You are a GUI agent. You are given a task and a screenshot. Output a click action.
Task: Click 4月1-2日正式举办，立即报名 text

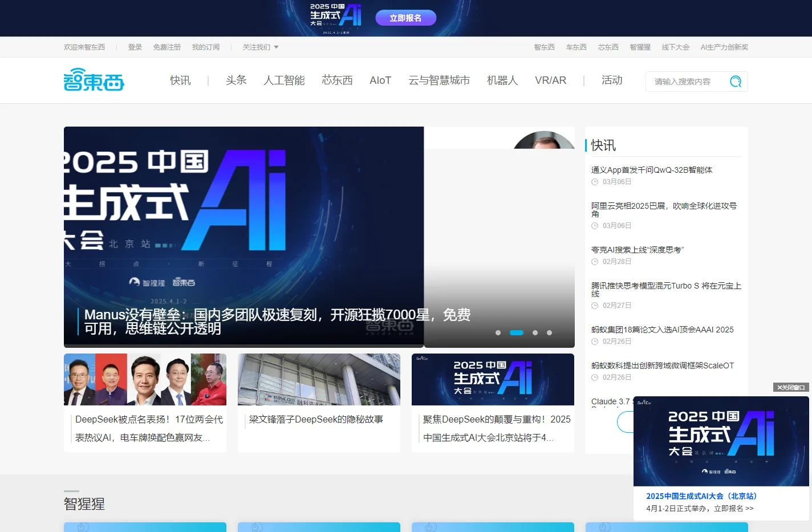click(700, 509)
